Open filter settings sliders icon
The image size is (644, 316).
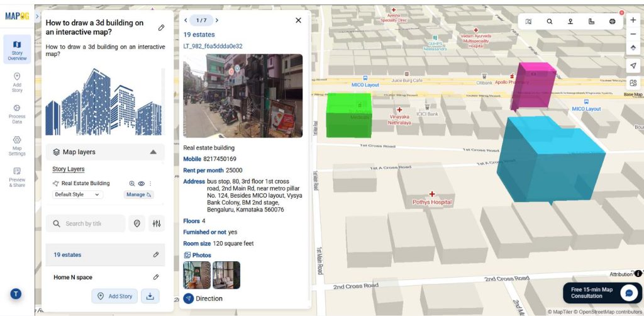[157, 223]
